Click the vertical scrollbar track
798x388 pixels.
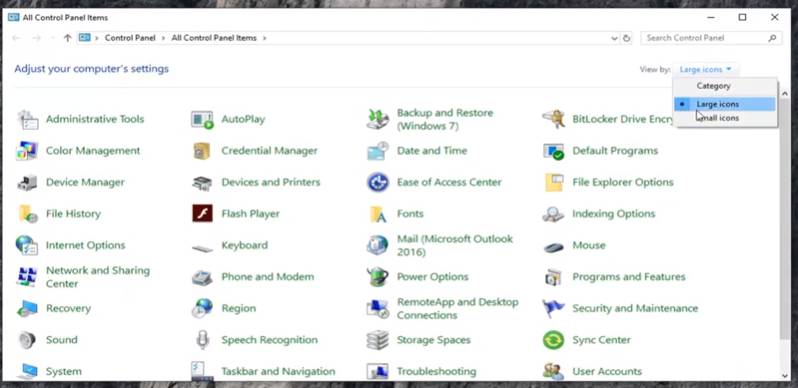pyautogui.click(x=784, y=235)
